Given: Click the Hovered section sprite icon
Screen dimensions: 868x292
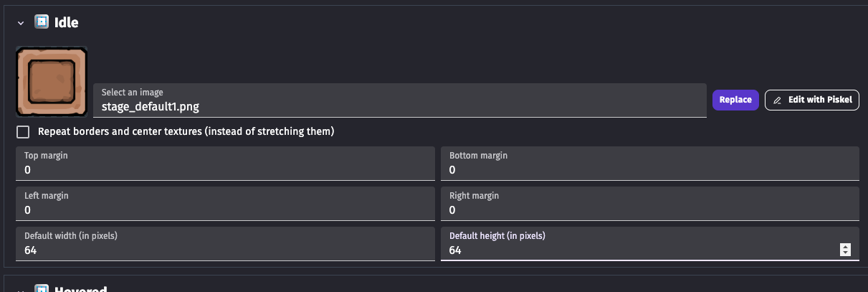Looking at the screenshot, I should pos(42,289).
